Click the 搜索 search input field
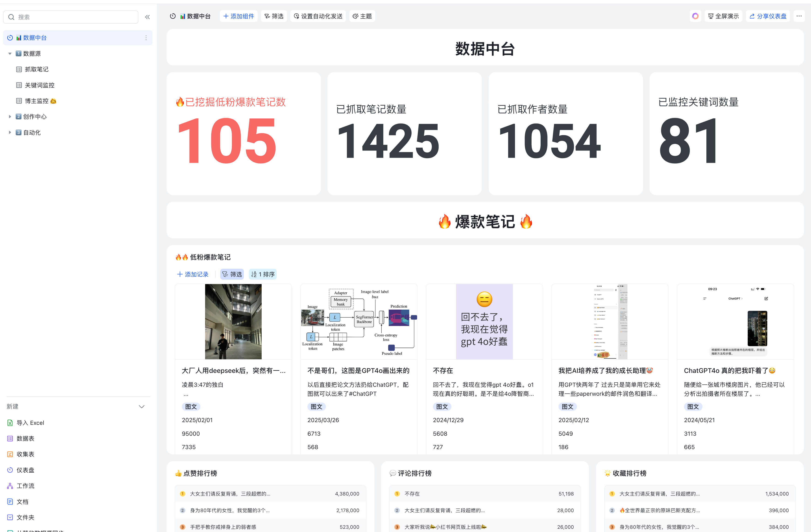 pos(75,17)
